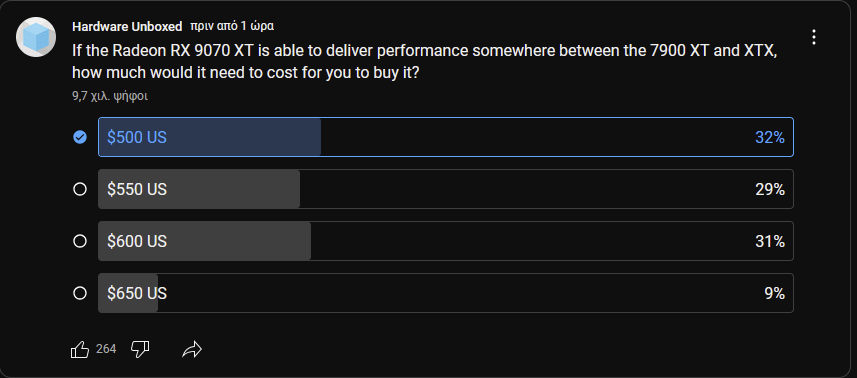Vote by clicking the $550 US label
Viewport: 857px width, 378px height.
click(x=137, y=190)
